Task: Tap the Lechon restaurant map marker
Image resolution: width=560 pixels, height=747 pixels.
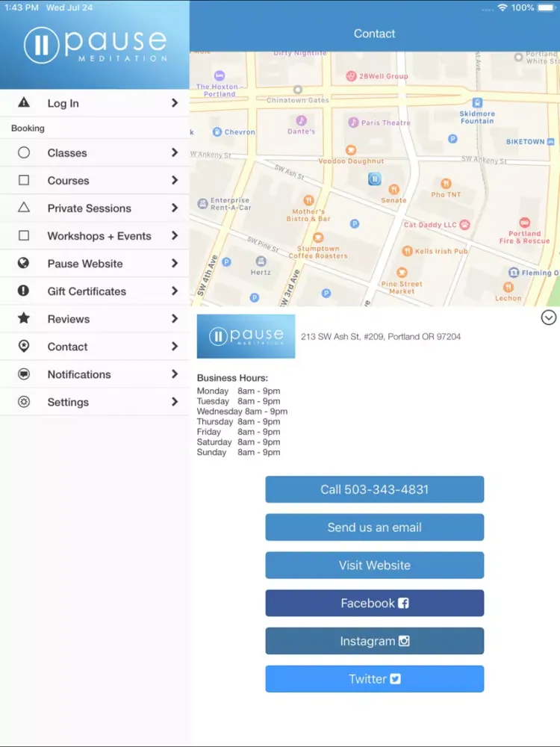Action: (x=508, y=287)
